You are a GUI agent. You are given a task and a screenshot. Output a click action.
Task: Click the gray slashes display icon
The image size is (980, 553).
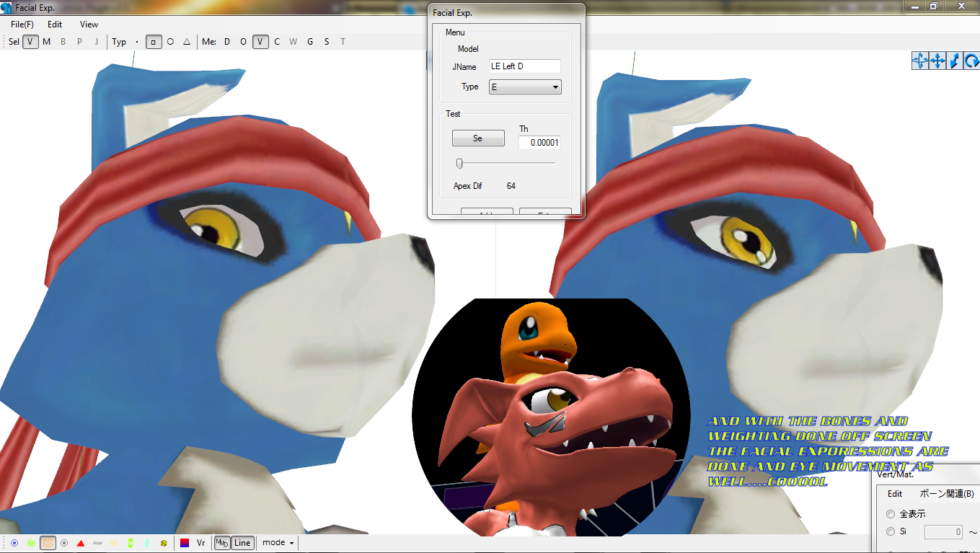[x=97, y=542]
